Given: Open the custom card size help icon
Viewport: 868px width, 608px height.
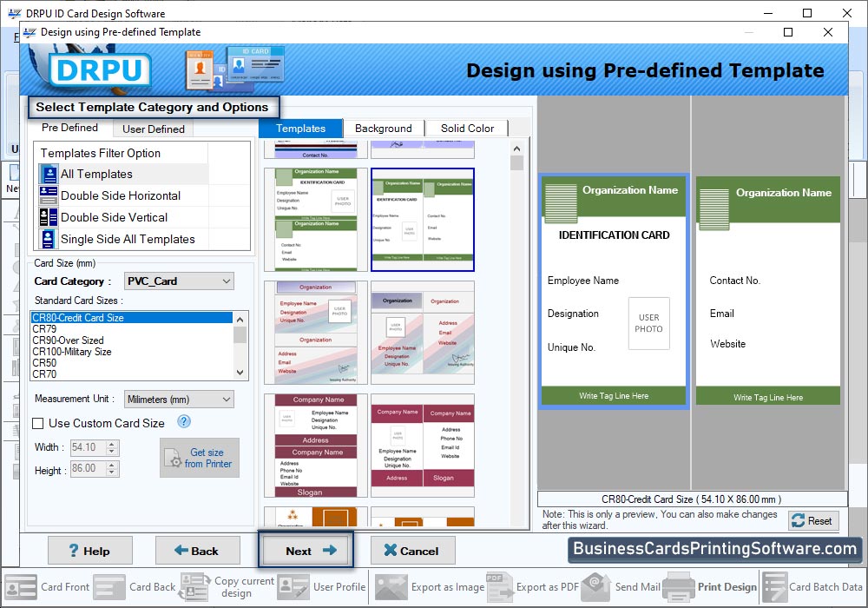Looking at the screenshot, I should pyautogui.click(x=184, y=422).
